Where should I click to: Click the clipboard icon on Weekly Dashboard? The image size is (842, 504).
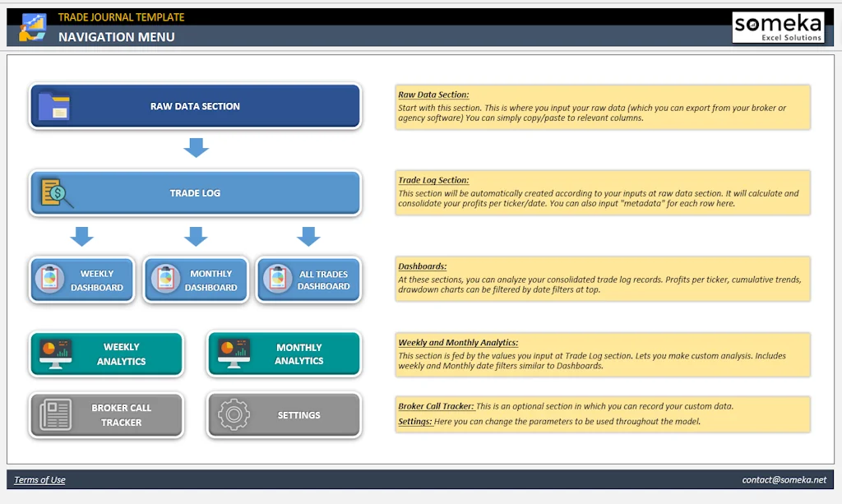click(x=52, y=280)
